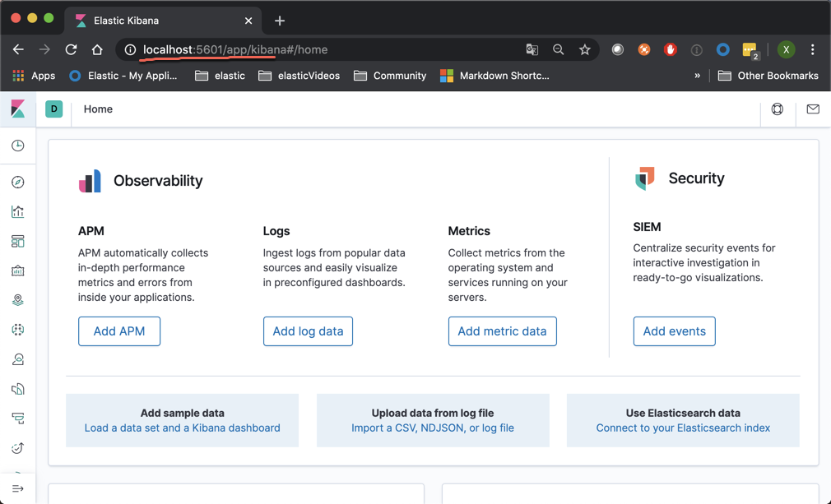Click the Kibana logo in sidebar
Image resolution: width=831 pixels, height=504 pixels.
(18, 109)
